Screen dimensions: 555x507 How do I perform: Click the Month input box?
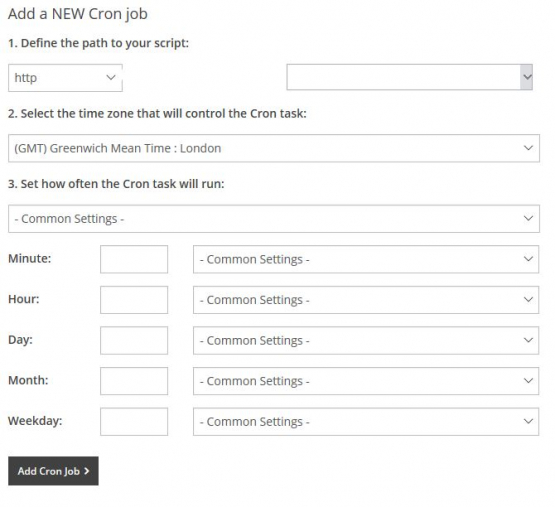point(134,381)
